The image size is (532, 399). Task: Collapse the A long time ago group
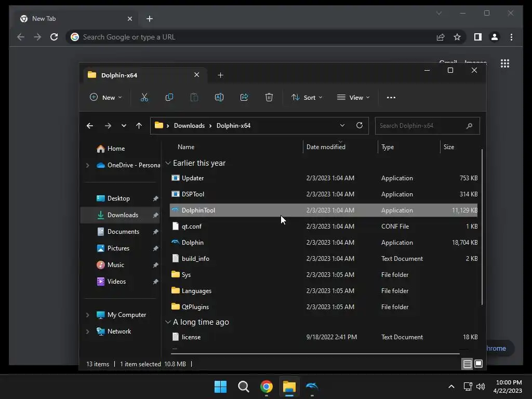click(168, 322)
